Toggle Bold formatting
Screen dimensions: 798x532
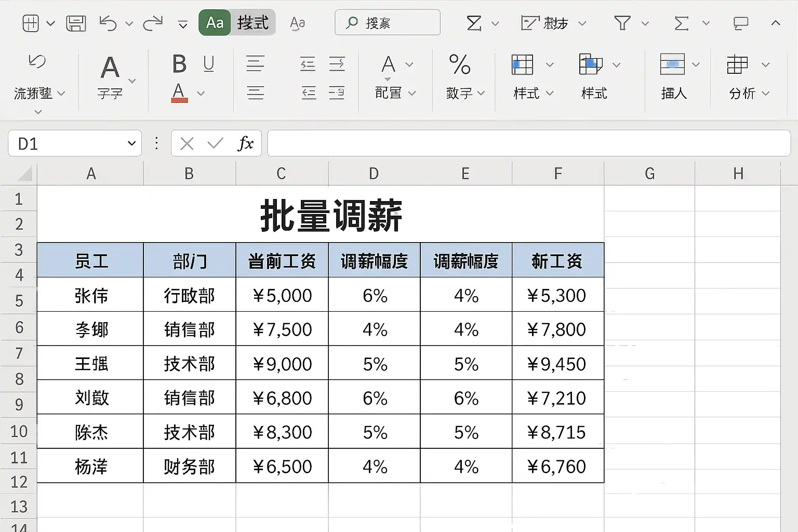pos(179,64)
